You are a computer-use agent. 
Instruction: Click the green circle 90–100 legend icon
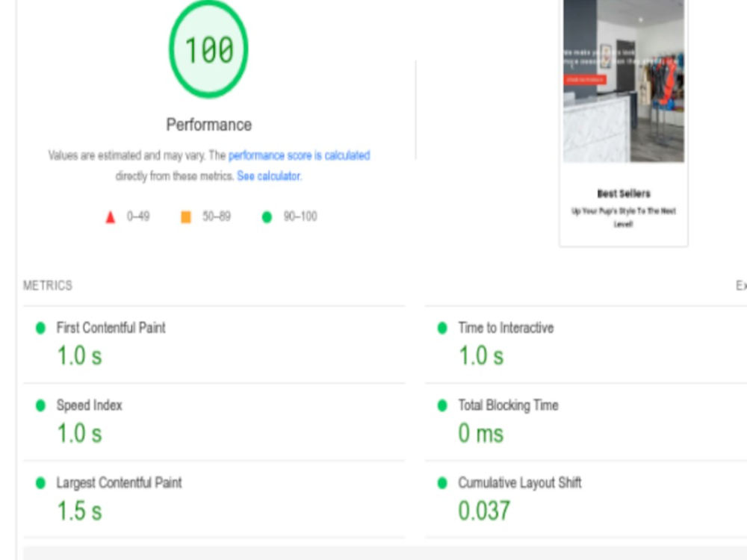(x=267, y=217)
